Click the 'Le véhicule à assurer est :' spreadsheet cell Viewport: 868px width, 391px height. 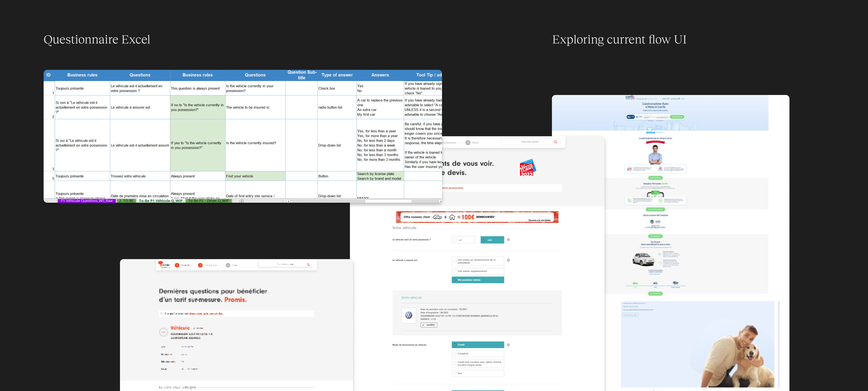pyautogui.click(x=140, y=107)
